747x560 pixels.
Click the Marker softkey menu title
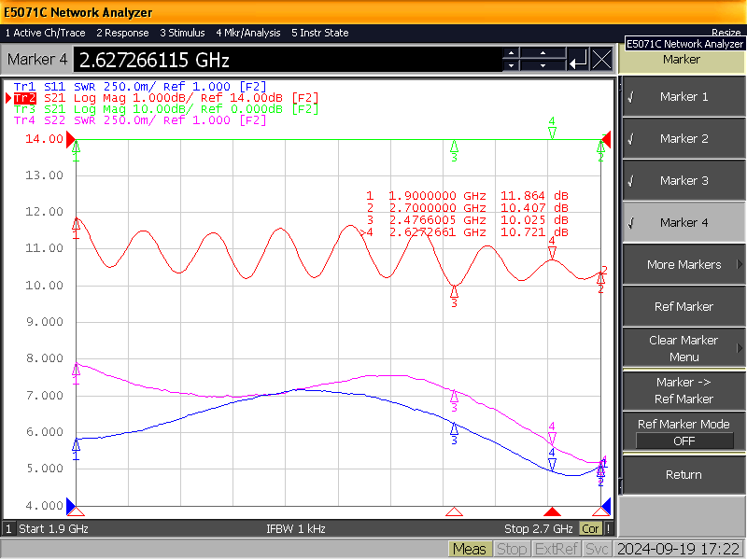(x=682, y=60)
